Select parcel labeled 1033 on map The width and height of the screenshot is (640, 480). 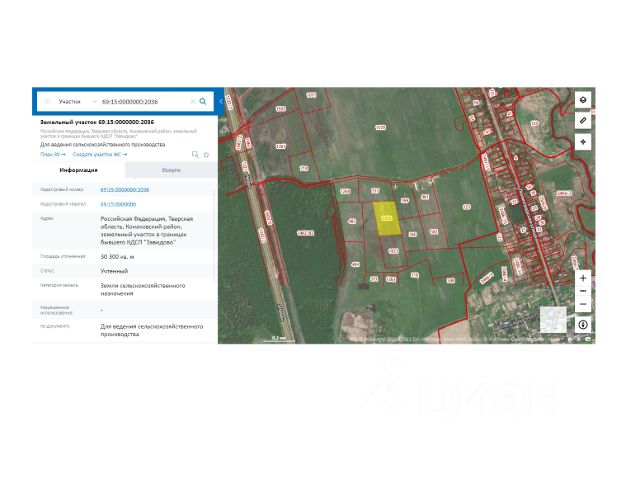click(393, 251)
